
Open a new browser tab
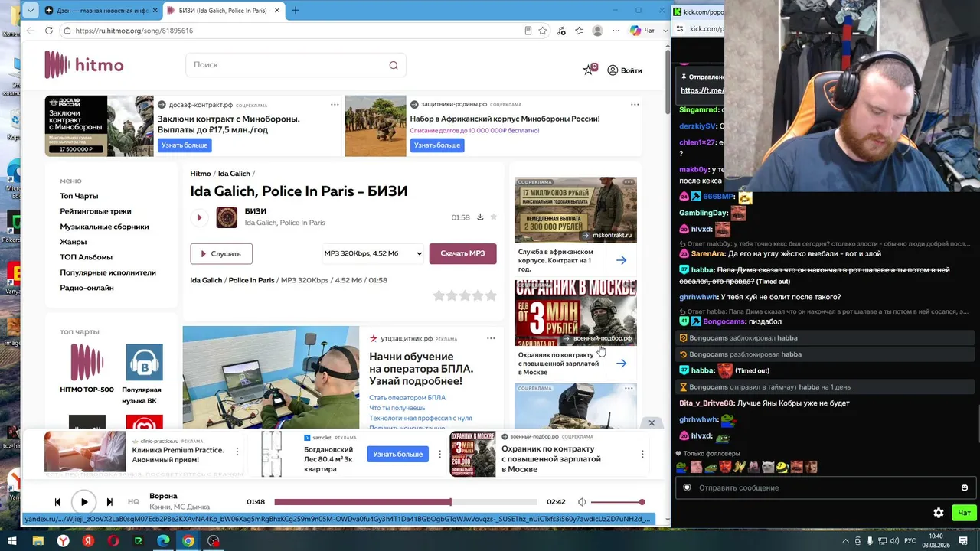click(296, 11)
